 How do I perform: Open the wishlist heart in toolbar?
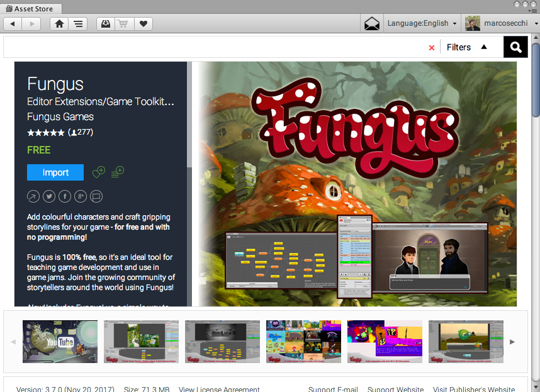pyautogui.click(x=143, y=24)
